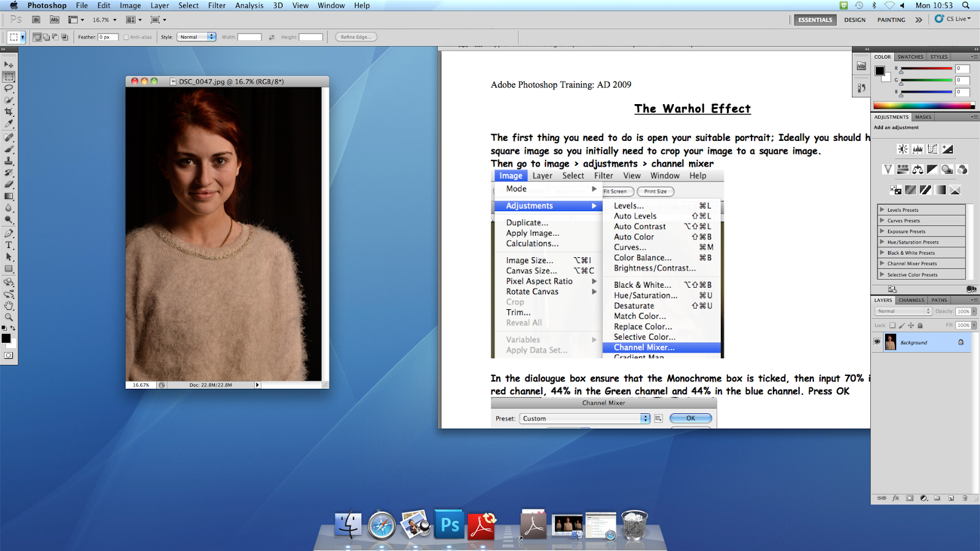This screenshot has height=551, width=980.
Task: Select the Hand tool
Action: (9, 305)
